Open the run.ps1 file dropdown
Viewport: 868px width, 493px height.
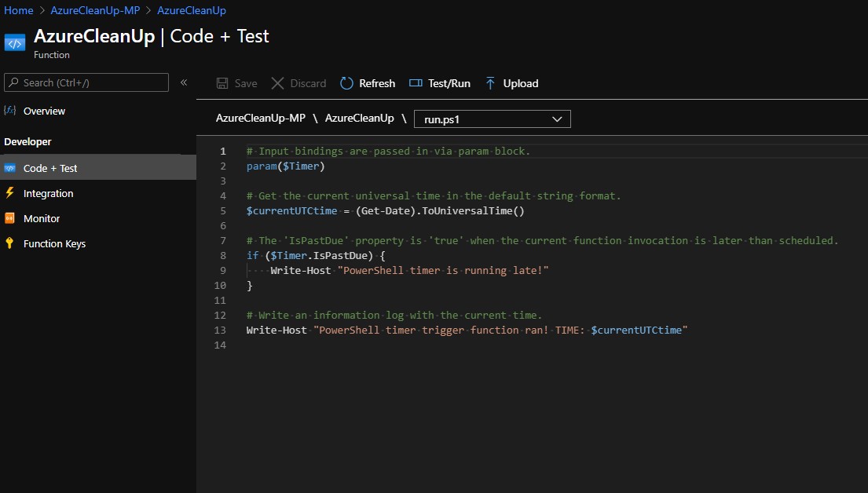[x=492, y=119]
